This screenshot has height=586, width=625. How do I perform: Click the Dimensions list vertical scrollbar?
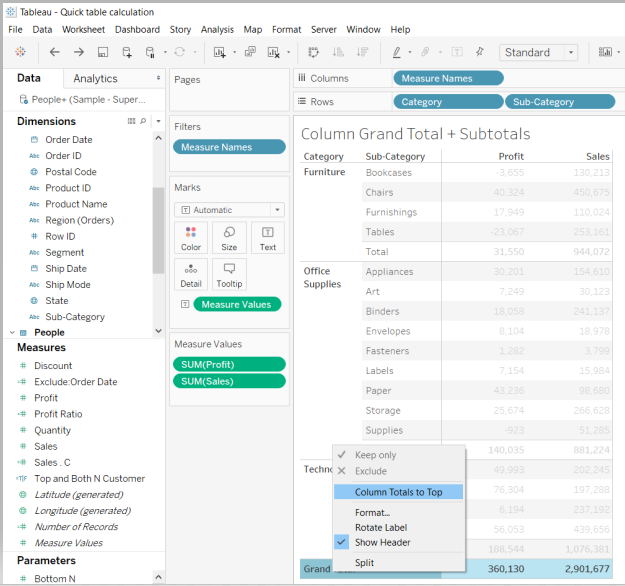tap(158, 230)
